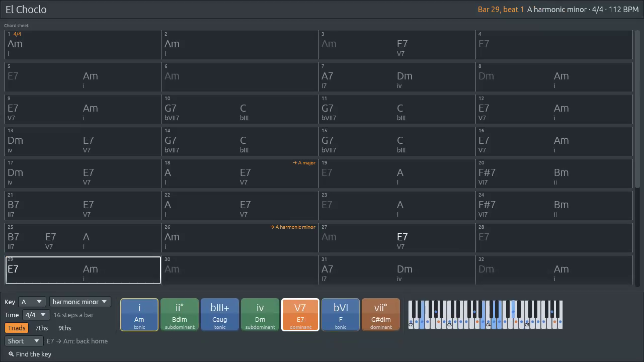Click the C4 key on the piano
The image size is (644, 362).
click(x=488, y=324)
